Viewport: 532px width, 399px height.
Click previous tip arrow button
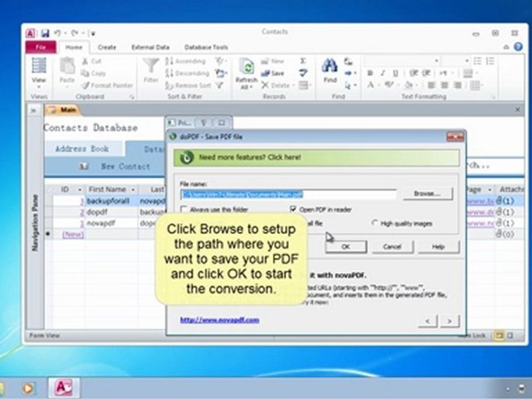coord(427,321)
